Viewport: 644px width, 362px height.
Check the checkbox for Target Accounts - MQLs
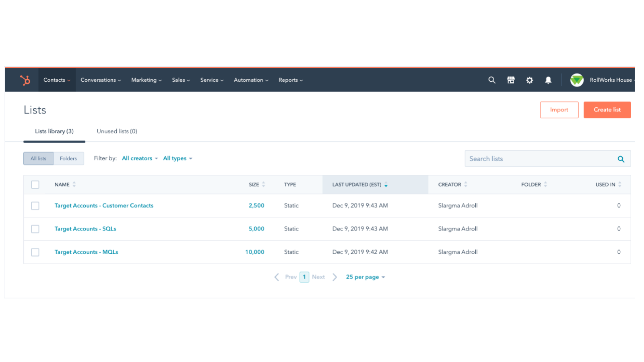(35, 252)
